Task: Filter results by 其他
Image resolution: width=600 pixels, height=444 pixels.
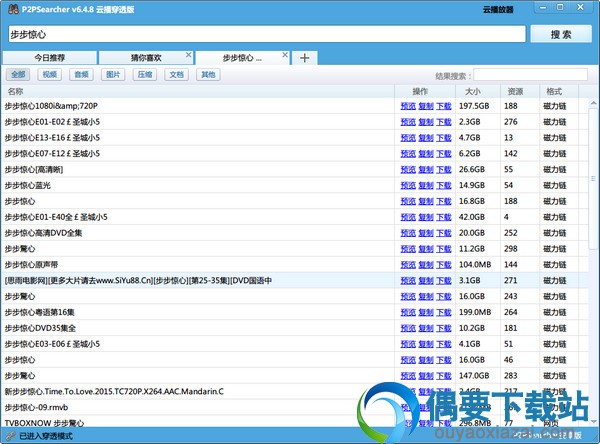Action: [209, 74]
